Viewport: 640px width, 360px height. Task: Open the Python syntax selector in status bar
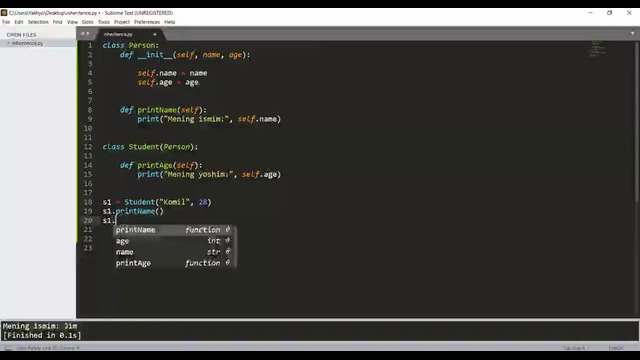pos(616,348)
